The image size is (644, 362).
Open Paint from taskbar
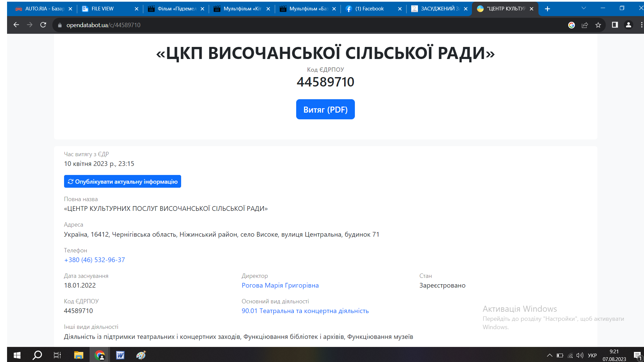[141, 355]
